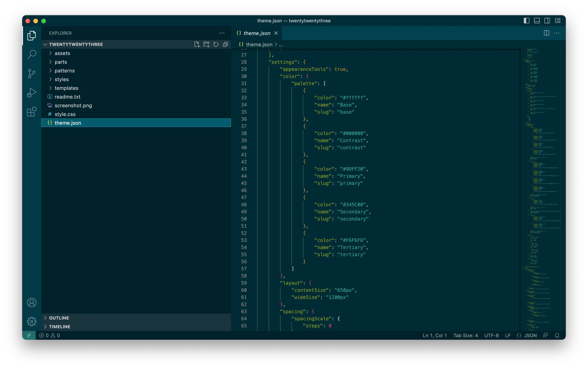Toggle the primary side bar
Image resolution: width=588 pixels, height=369 pixels.
pos(526,21)
